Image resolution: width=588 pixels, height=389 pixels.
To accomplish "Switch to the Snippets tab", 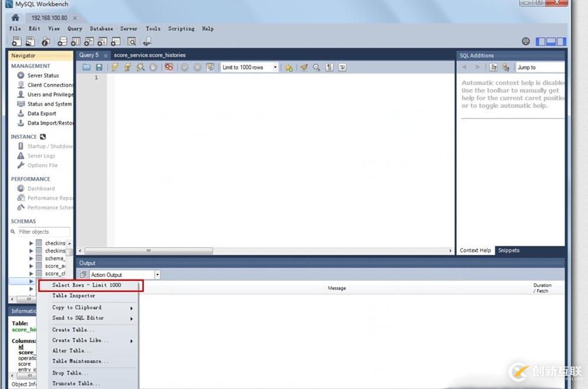I will (509, 251).
